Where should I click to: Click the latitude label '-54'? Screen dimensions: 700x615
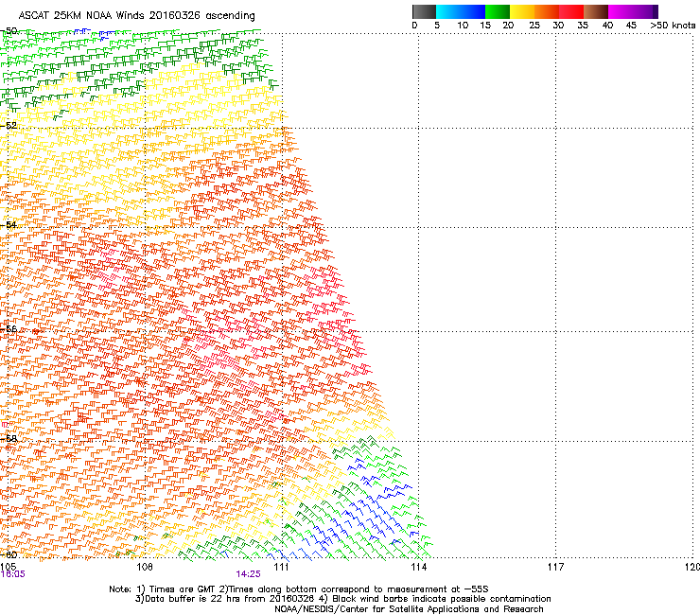(9, 224)
